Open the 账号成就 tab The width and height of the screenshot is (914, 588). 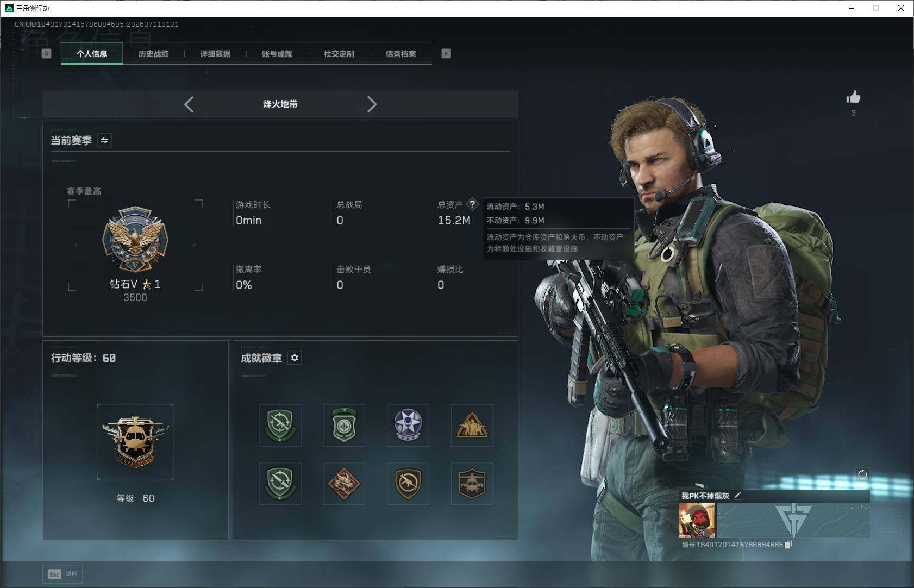(x=277, y=54)
